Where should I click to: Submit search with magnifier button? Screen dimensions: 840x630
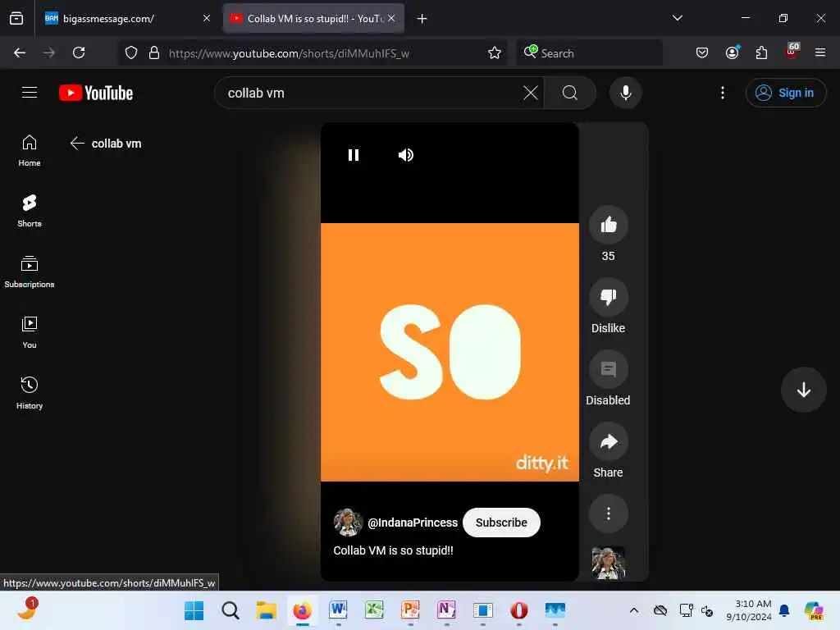(570, 93)
